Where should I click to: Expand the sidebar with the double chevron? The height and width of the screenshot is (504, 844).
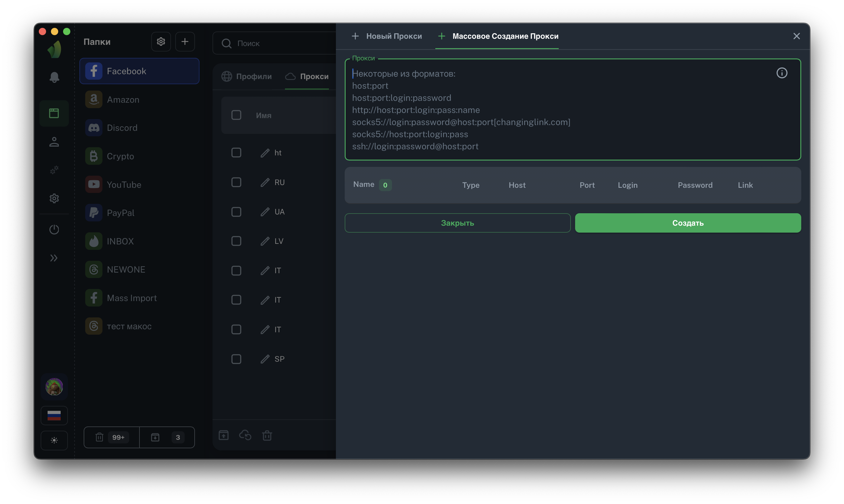[x=54, y=258]
